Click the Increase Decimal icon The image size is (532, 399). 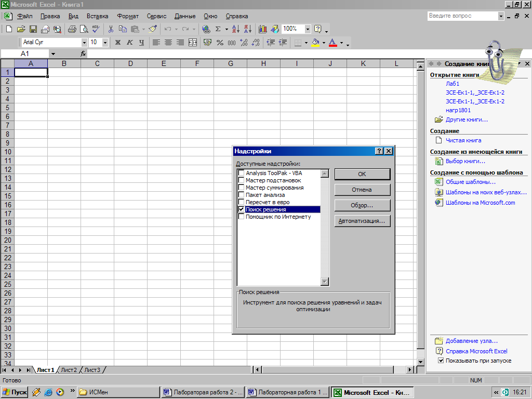tap(244, 43)
